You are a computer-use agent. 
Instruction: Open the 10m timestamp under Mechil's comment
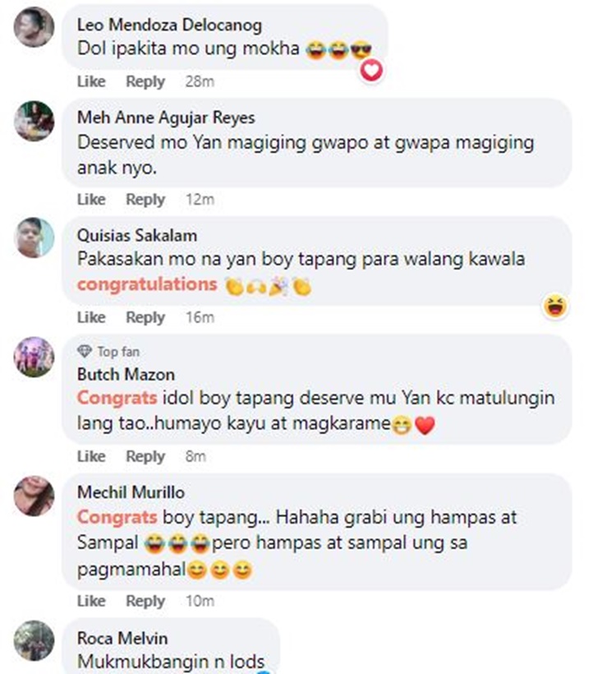tap(200, 601)
